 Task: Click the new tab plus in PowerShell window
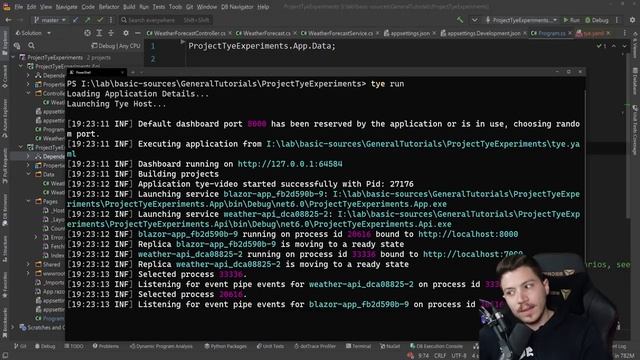[x=133, y=72]
